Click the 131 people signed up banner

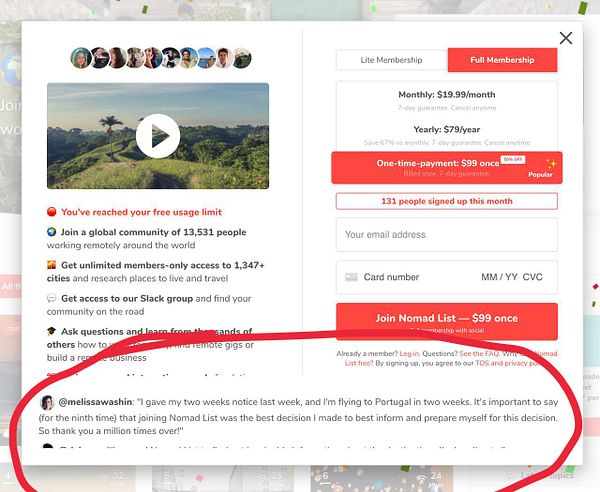[x=447, y=201]
